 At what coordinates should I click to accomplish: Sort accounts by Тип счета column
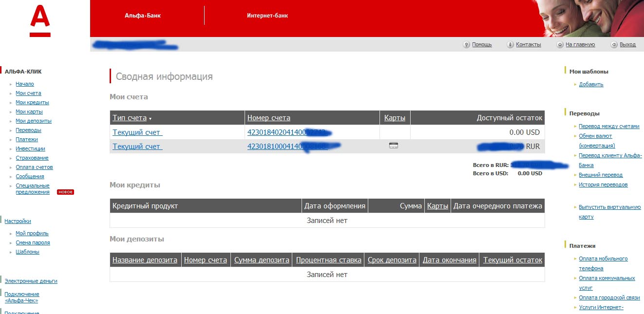pyautogui.click(x=130, y=118)
